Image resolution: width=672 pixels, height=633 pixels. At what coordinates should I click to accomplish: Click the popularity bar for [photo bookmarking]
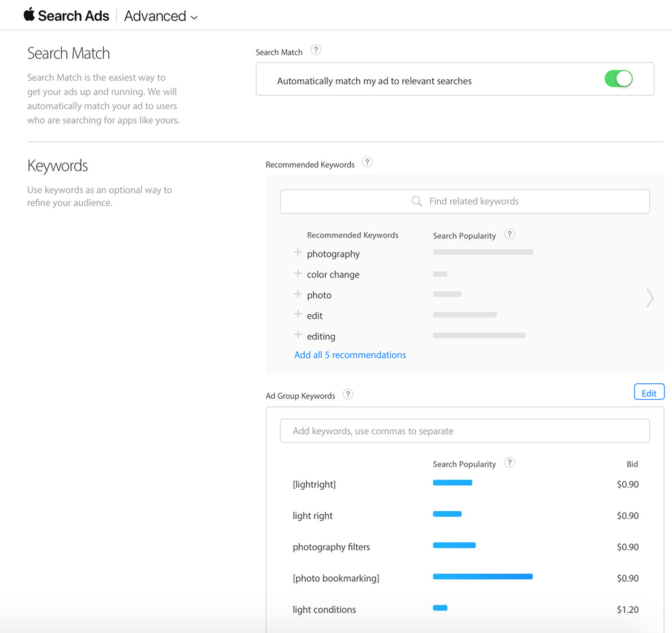click(x=483, y=576)
